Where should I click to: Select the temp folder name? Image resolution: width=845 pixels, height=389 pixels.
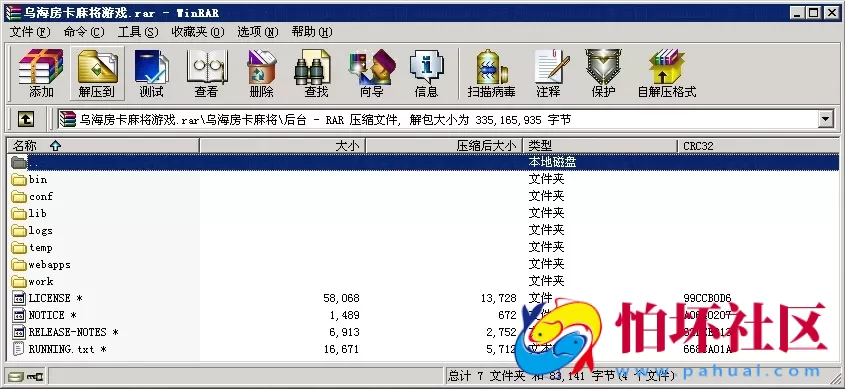(x=41, y=248)
